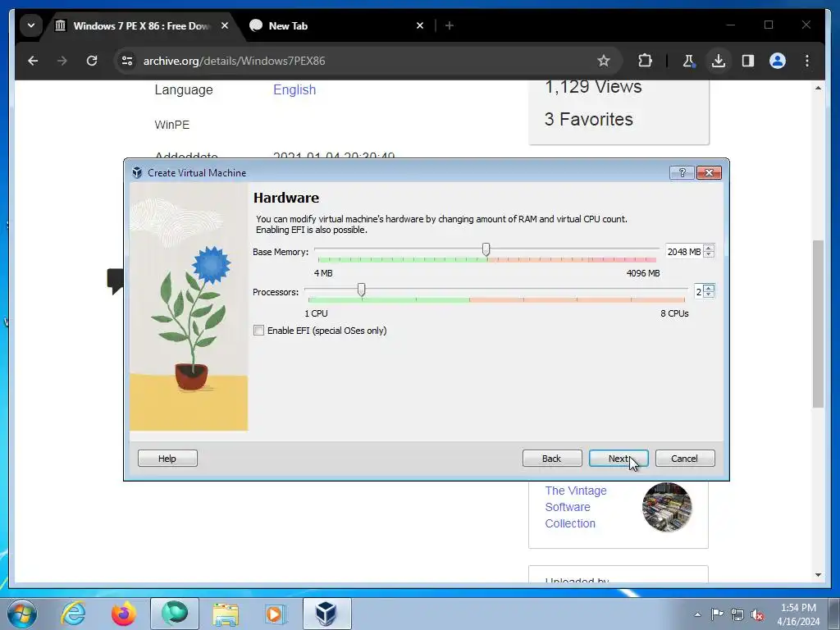The height and width of the screenshot is (630, 840).
Task: Click the English language link
Action: [x=294, y=89]
